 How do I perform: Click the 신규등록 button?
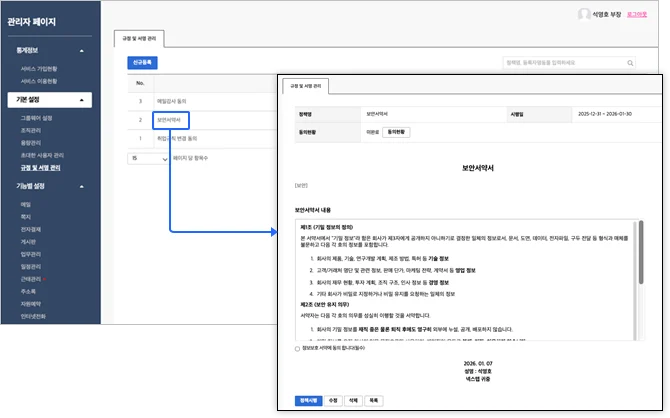(x=143, y=62)
